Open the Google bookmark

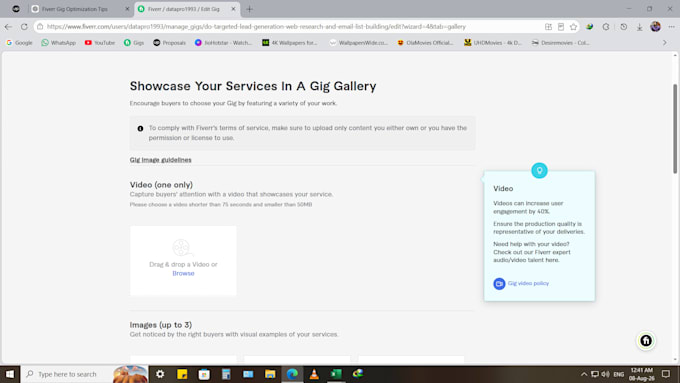click(x=20, y=43)
